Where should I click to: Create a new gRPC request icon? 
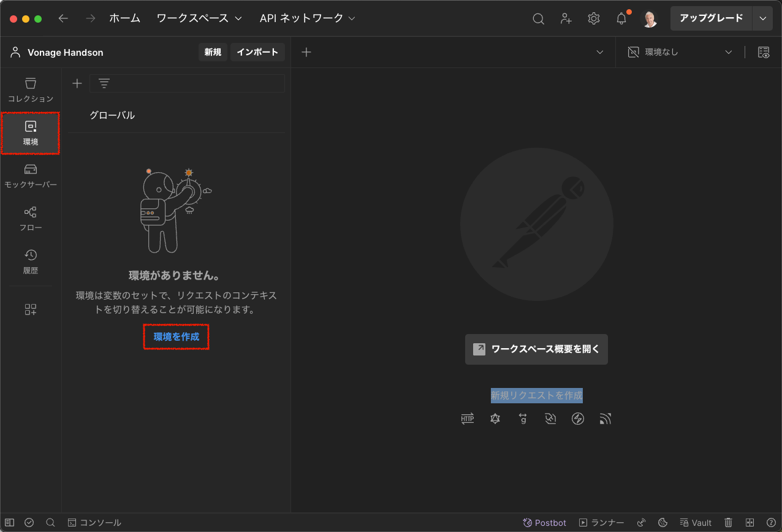(523, 419)
